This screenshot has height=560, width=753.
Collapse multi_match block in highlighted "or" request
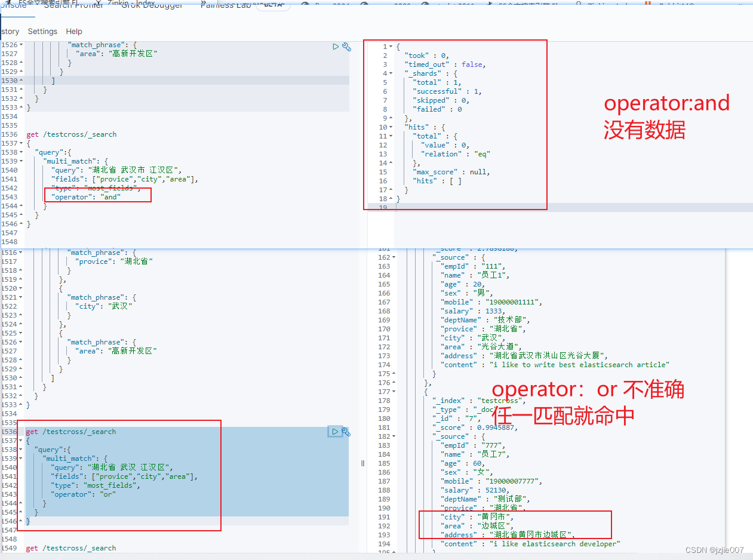pyautogui.click(x=21, y=459)
